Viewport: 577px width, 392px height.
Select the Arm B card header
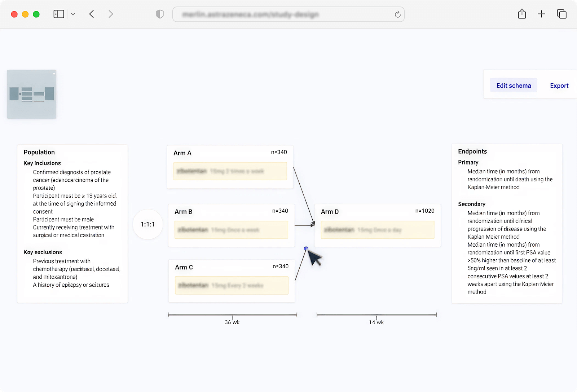coord(231,211)
